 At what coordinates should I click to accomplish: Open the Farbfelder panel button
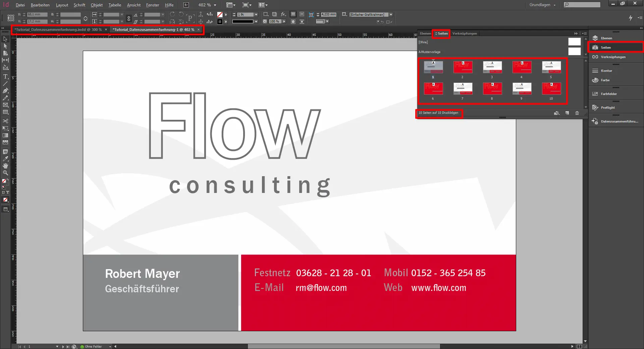pos(608,94)
